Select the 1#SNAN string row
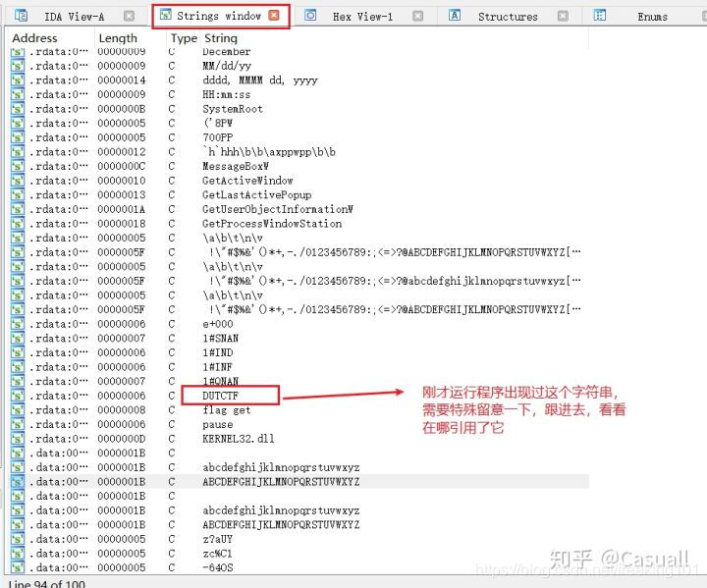This screenshot has height=588, width=707. coord(299,339)
